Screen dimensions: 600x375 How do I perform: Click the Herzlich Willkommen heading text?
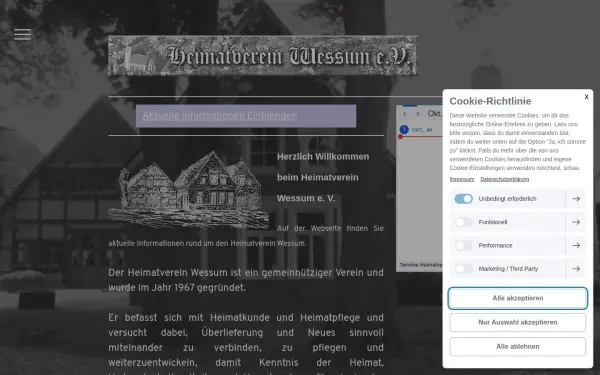[x=323, y=157]
